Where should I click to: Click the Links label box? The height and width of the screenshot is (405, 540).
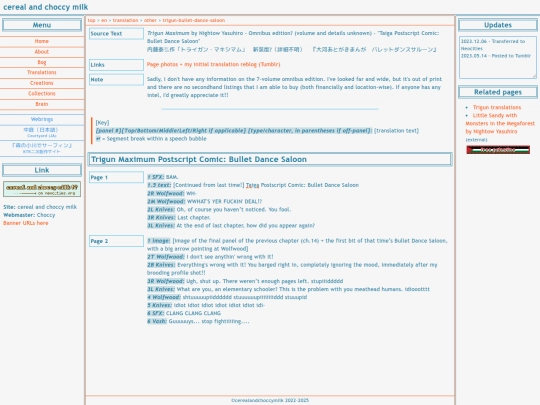(x=116, y=65)
